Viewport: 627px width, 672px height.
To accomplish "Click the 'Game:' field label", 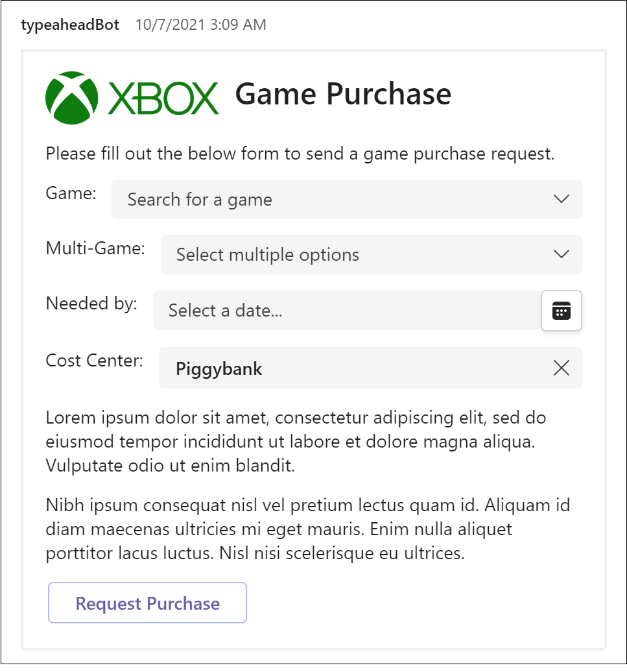I will [x=71, y=193].
